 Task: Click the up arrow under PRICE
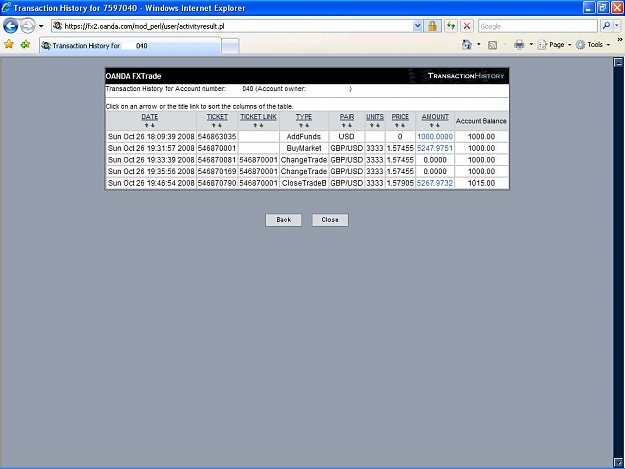point(397,126)
